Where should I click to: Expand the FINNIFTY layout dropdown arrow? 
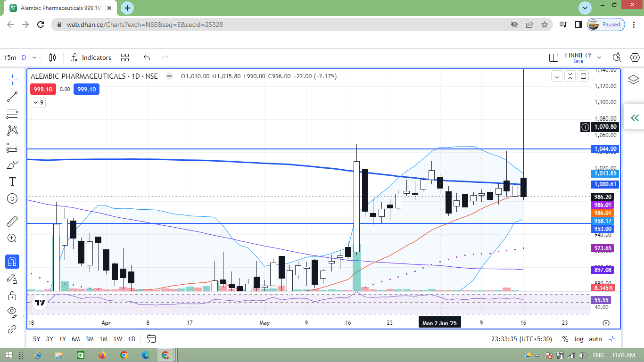(x=599, y=58)
